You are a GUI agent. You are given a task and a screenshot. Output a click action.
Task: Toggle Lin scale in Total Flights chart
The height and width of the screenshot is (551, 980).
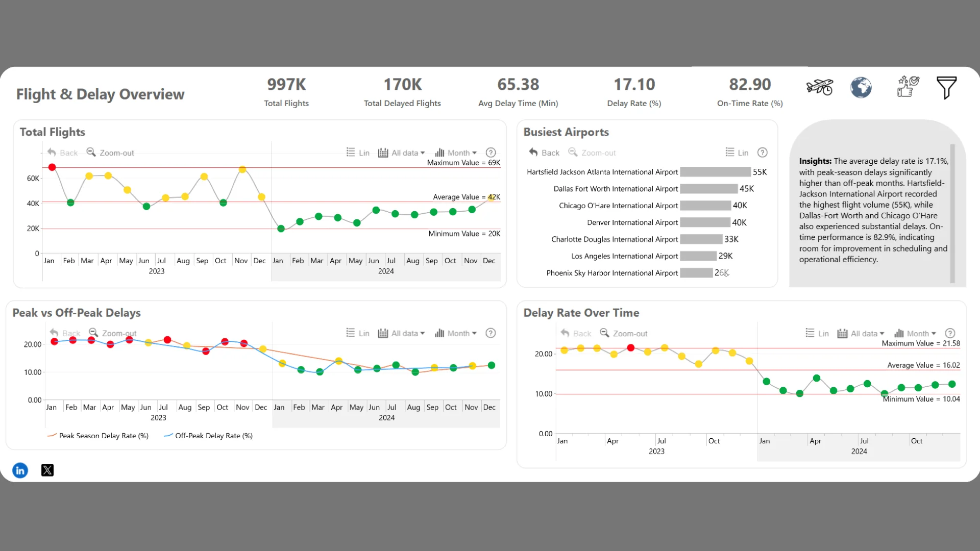tap(358, 153)
